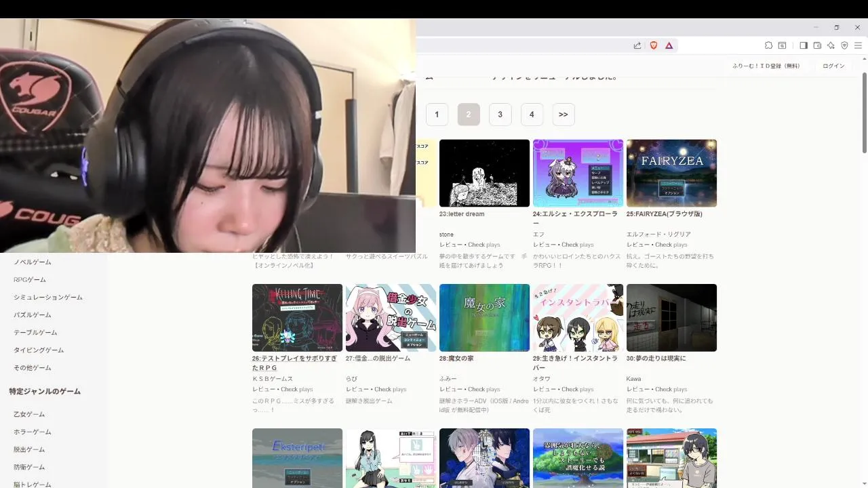Screen dimensions: 868x488
Task: Open the 夢の走りは現実に thumbnail
Action: click(x=671, y=317)
